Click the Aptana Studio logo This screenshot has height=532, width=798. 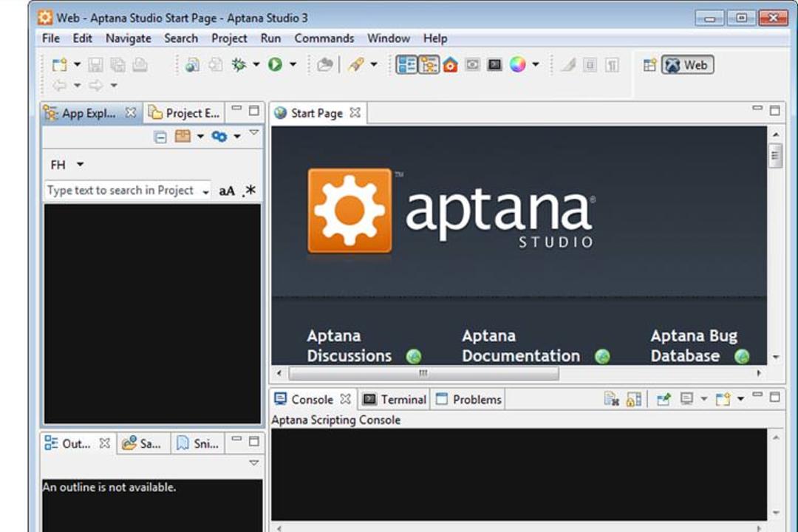click(x=451, y=211)
